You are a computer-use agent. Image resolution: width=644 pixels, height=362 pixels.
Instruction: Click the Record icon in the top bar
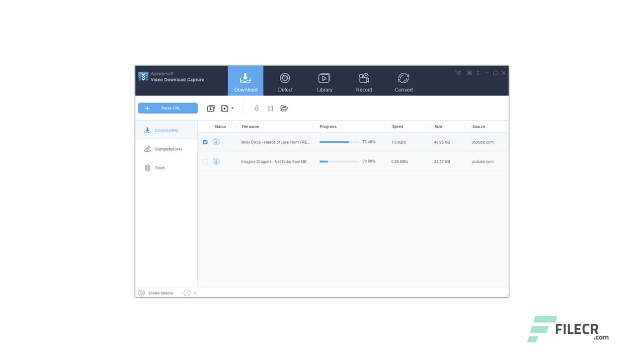(364, 78)
